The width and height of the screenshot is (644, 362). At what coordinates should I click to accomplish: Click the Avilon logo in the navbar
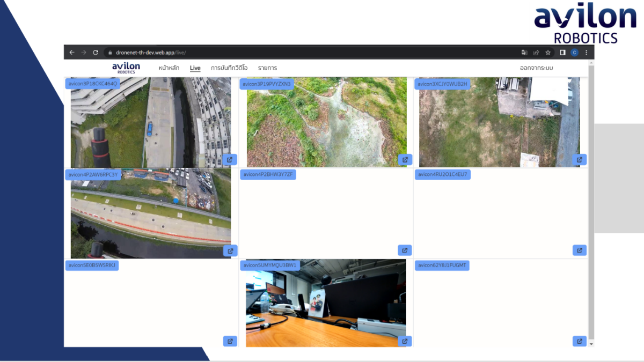[x=125, y=67]
